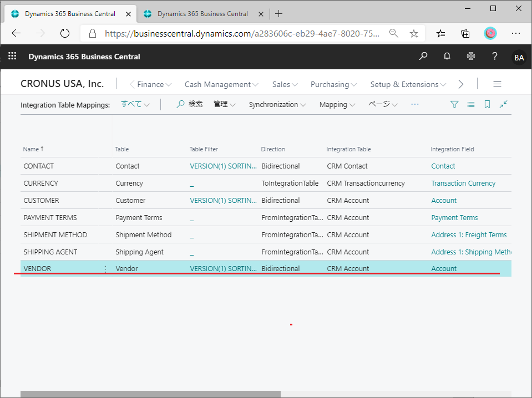Open Transaction Currency integration field link
532x398 pixels.
point(463,183)
